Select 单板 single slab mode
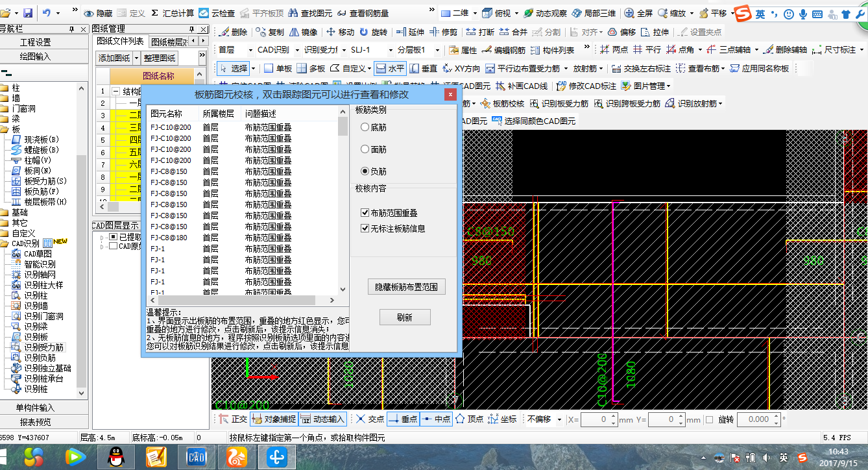The image size is (868, 470). (x=278, y=68)
